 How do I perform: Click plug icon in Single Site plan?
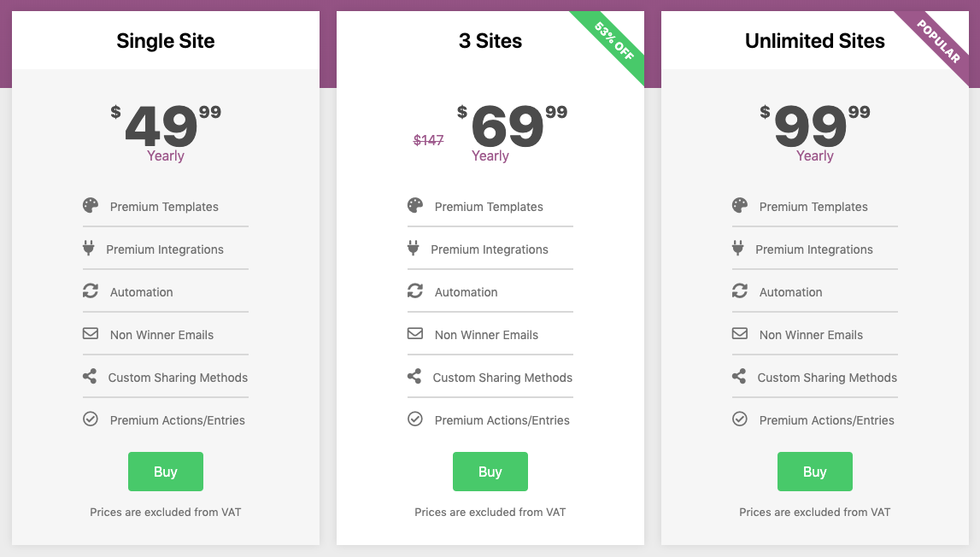click(x=88, y=249)
